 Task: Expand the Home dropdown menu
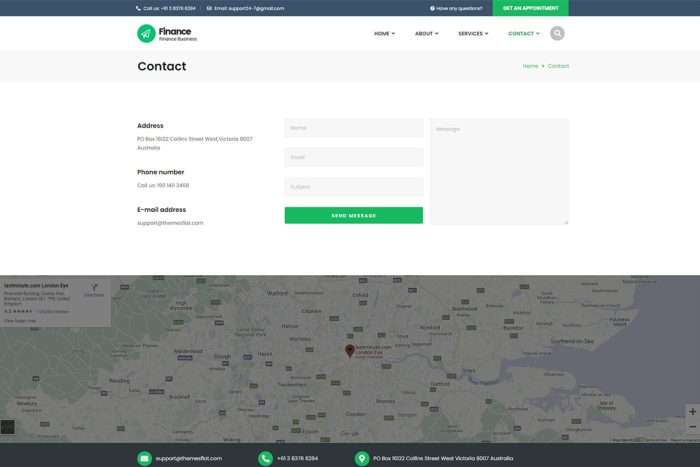(384, 33)
